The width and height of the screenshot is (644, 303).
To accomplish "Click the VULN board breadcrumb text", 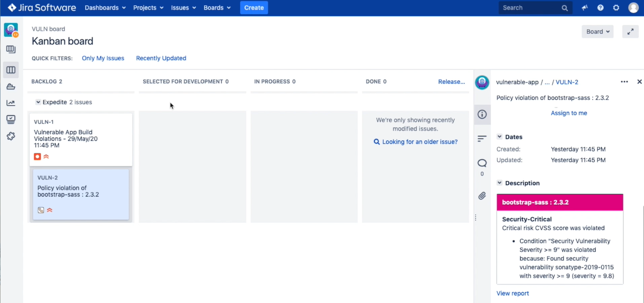I will point(48,29).
